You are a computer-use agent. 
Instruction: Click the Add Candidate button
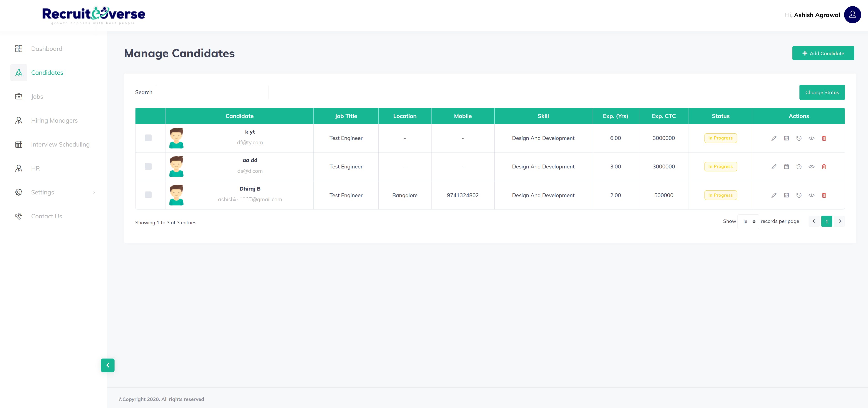(823, 53)
